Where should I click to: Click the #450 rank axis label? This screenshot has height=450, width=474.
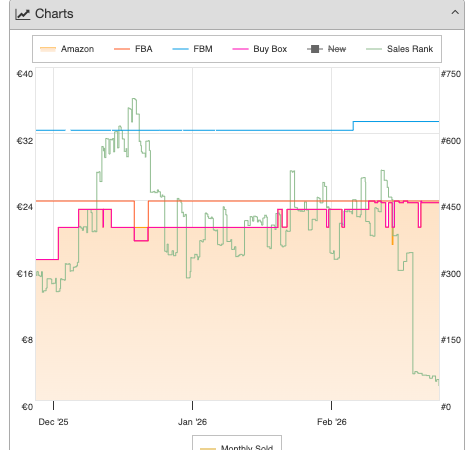tap(451, 207)
